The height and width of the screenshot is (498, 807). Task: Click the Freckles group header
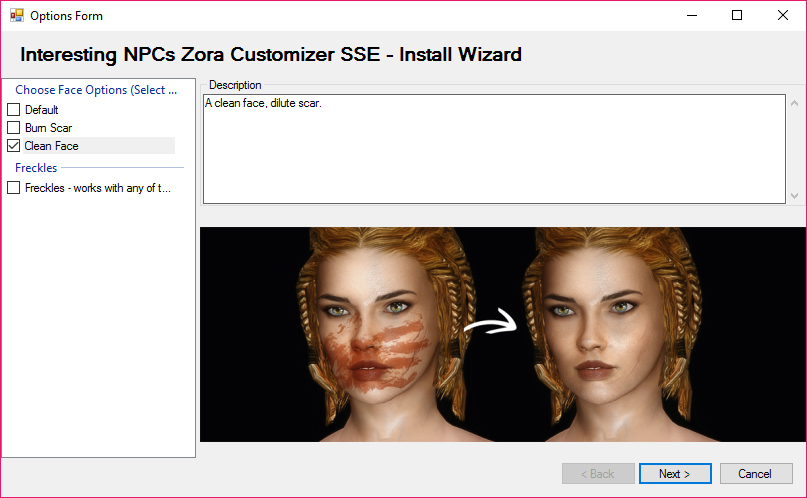(x=36, y=168)
